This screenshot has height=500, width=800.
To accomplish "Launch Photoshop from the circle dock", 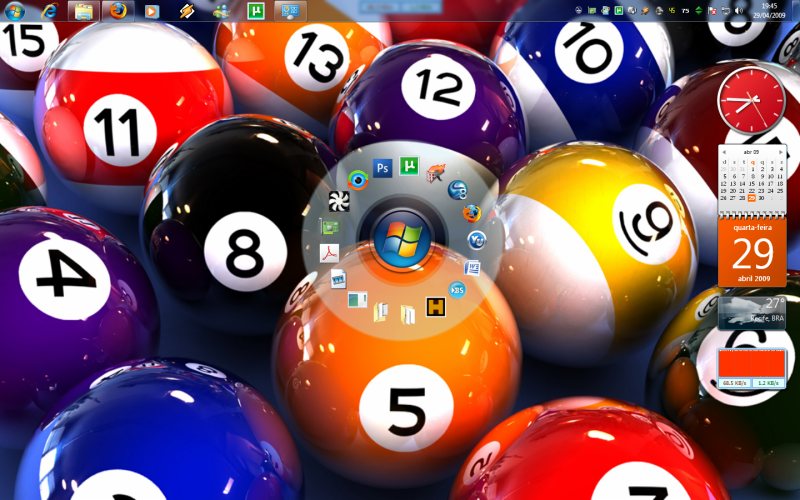I will (x=383, y=168).
